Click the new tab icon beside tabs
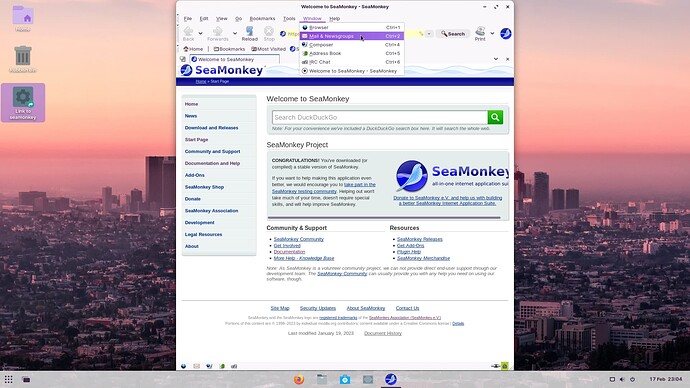This screenshot has height=388, width=690. point(183,59)
